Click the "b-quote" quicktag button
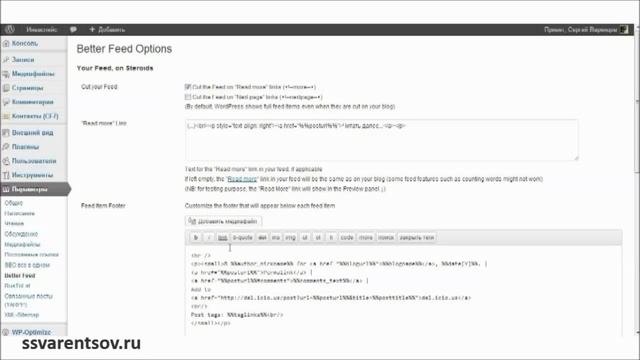 242,238
